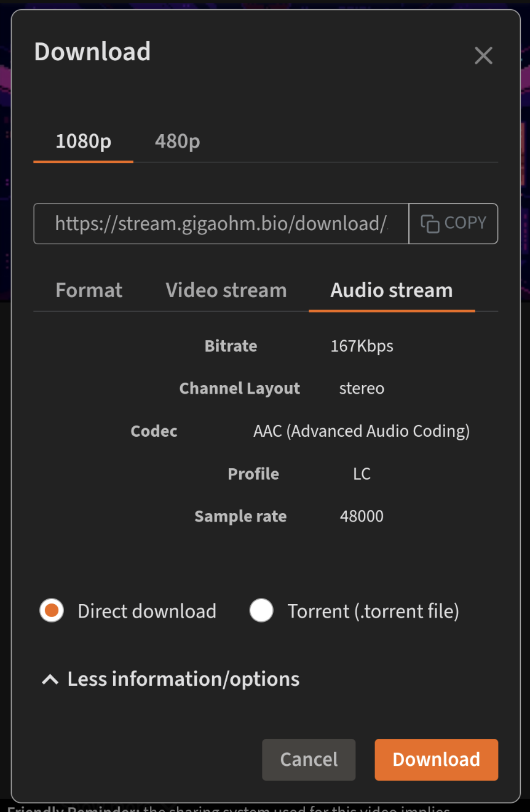
Task: Click the LC profile value
Action: click(362, 474)
